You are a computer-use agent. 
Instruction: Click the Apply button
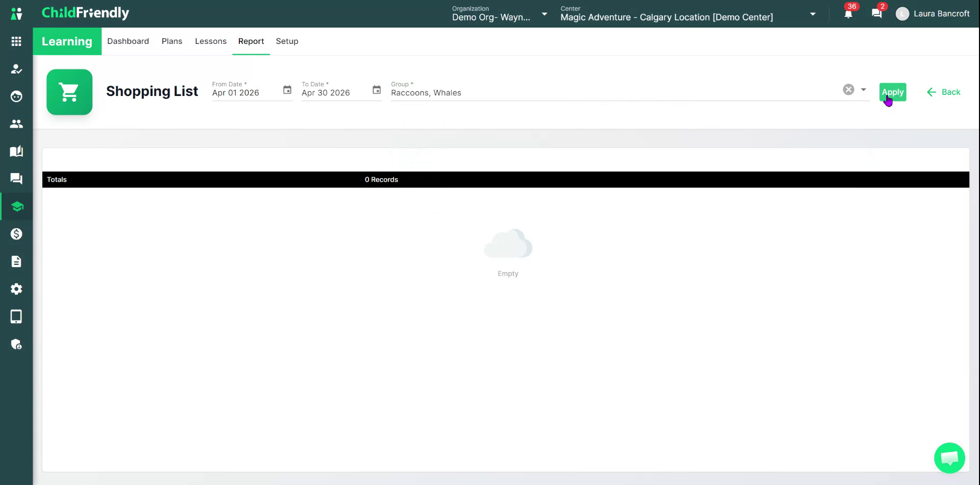(893, 92)
